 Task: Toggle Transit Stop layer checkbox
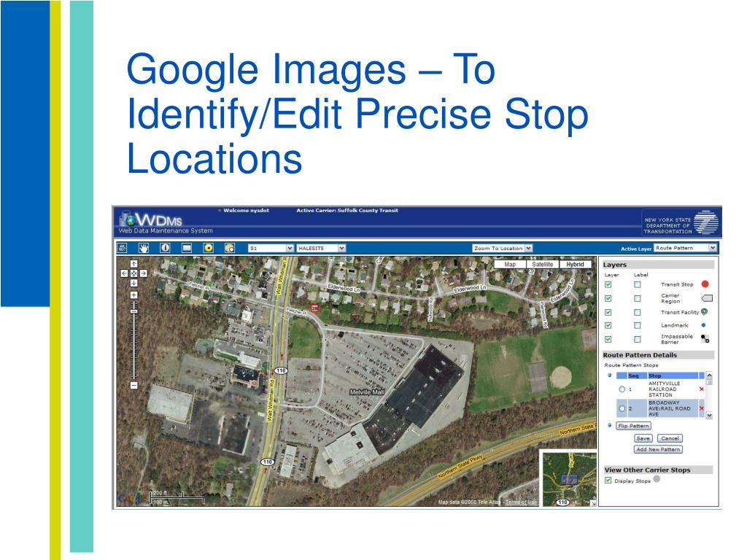tap(608, 285)
